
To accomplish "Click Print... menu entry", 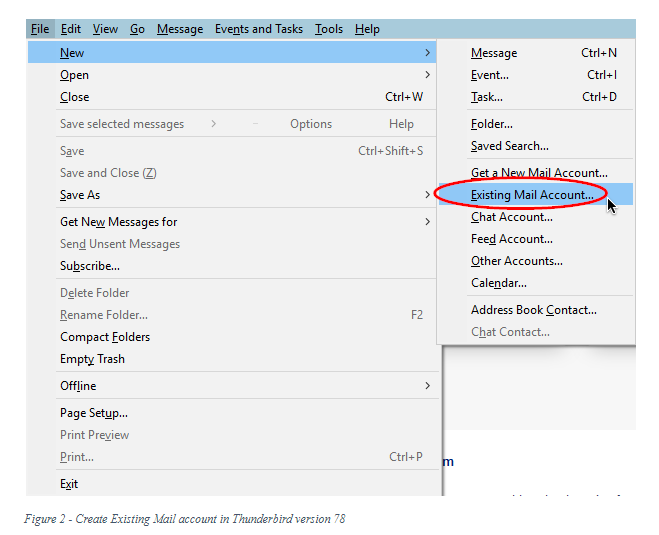I will pyautogui.click(x=232, y=456).
